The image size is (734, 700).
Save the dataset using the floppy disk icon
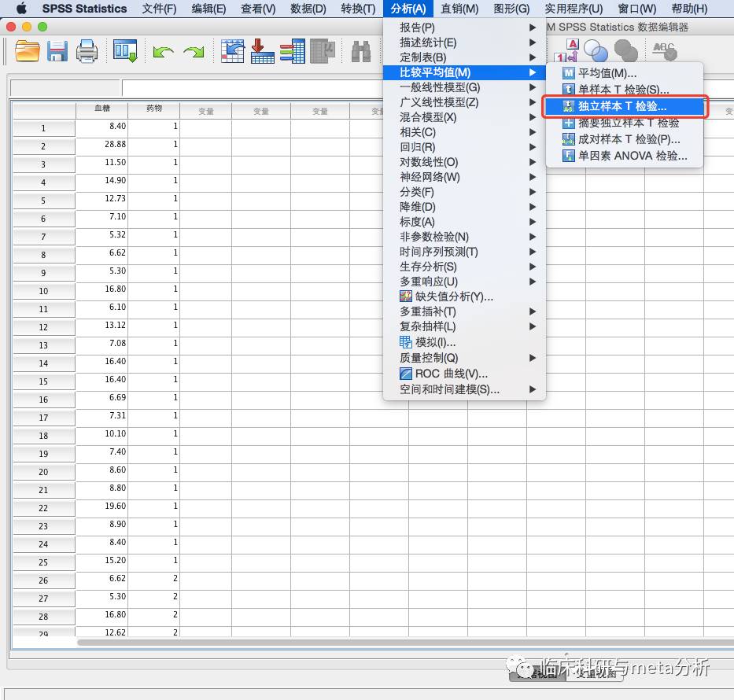[x=57, y=51]
